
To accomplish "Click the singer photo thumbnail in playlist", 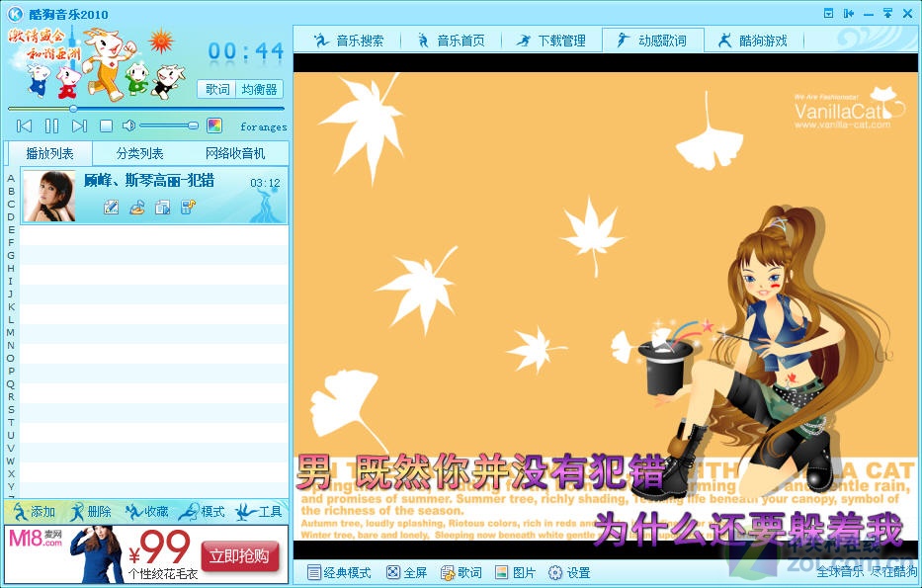I will point(49,196).
